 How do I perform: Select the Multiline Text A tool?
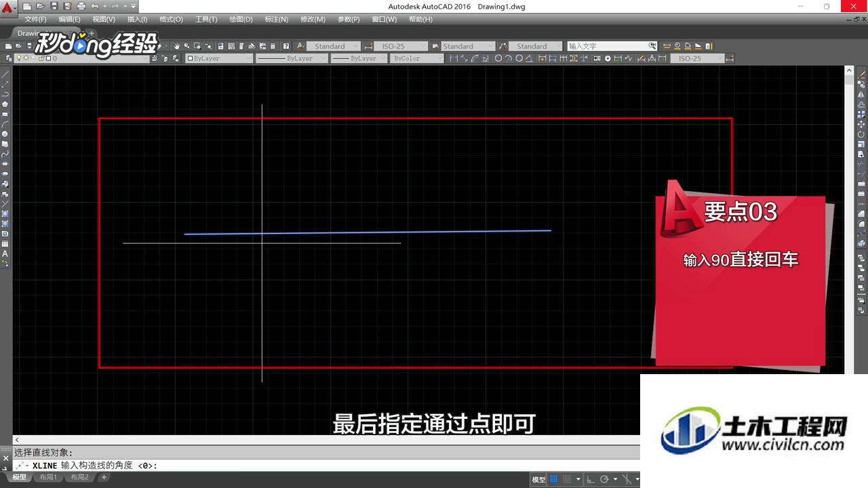[x=5, y=253]
